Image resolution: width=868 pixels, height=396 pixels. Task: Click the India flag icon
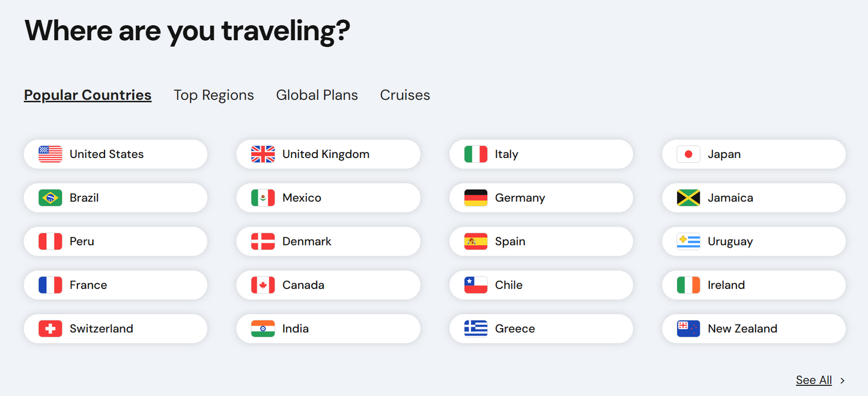(x=263, y=329)
